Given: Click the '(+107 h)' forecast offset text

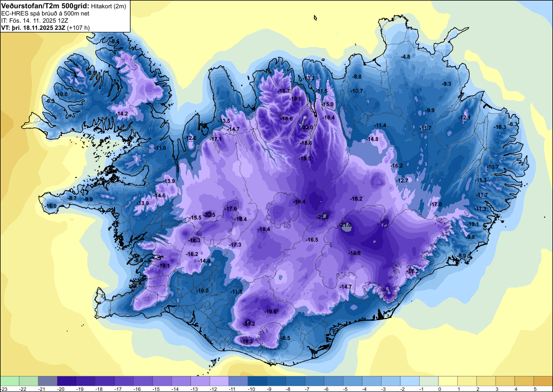Looking at the screenshot, I should click(x=79, y=28).
